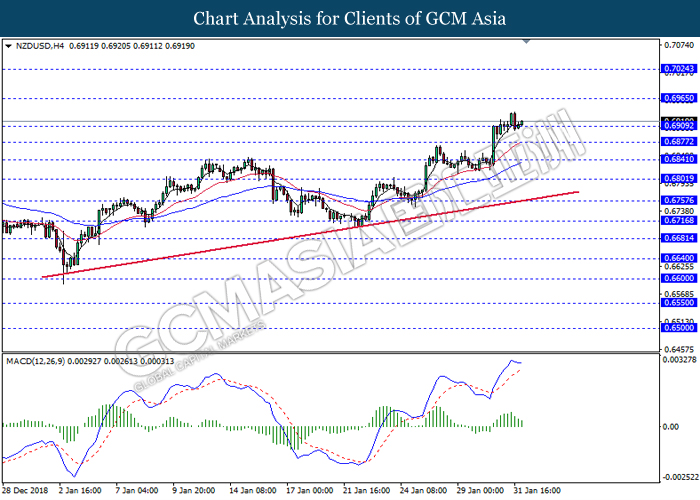Click the -0.002522 MACD scale value
The height and width of the screenshot is (500, 700).
coord(679,478)
